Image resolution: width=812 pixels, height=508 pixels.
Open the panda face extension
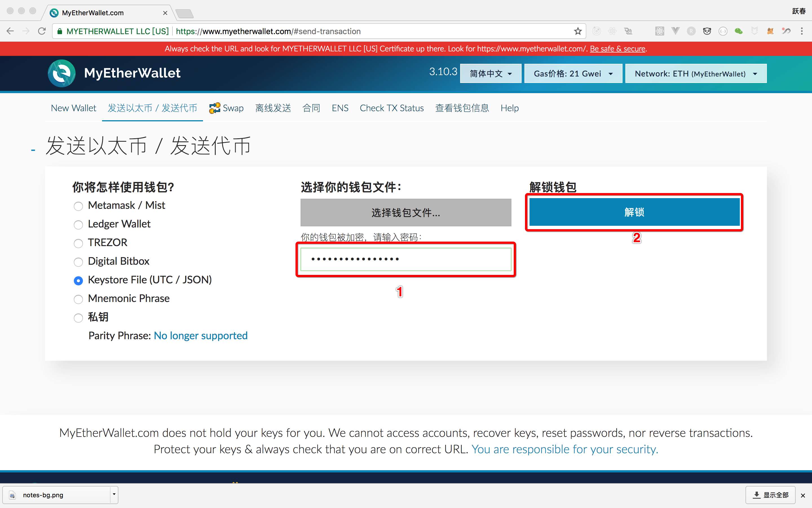[x=707, y=31]
